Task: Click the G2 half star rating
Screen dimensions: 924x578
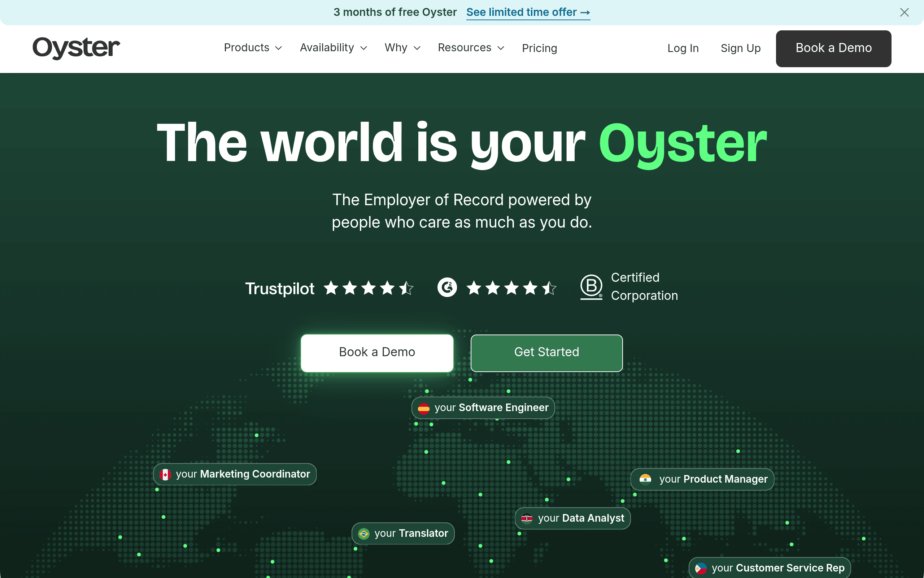Action: pyautogui.click(x=549, y=288)
